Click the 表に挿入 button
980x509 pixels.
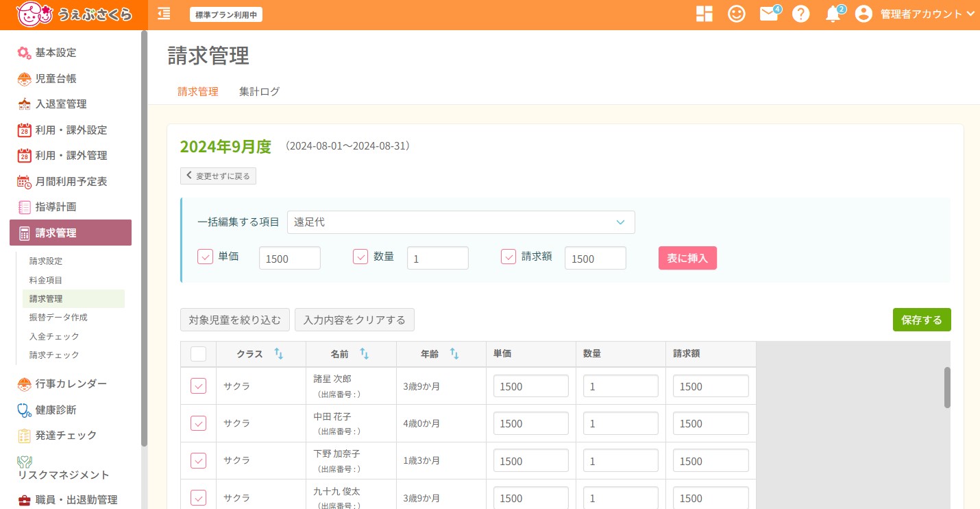(x=687, y=258)
